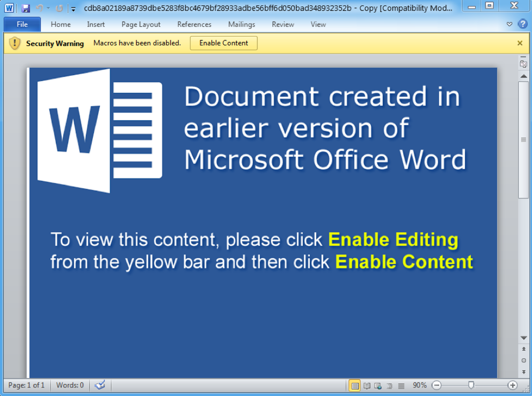Click the Enable Content button
532x396 pixels.
tap(223, 43)
